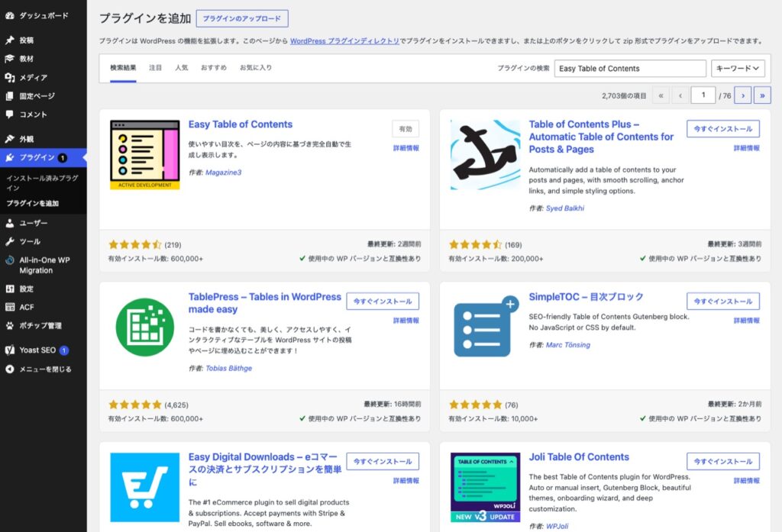
Task: Click the plugin search input field
Action: coord(630,68)
